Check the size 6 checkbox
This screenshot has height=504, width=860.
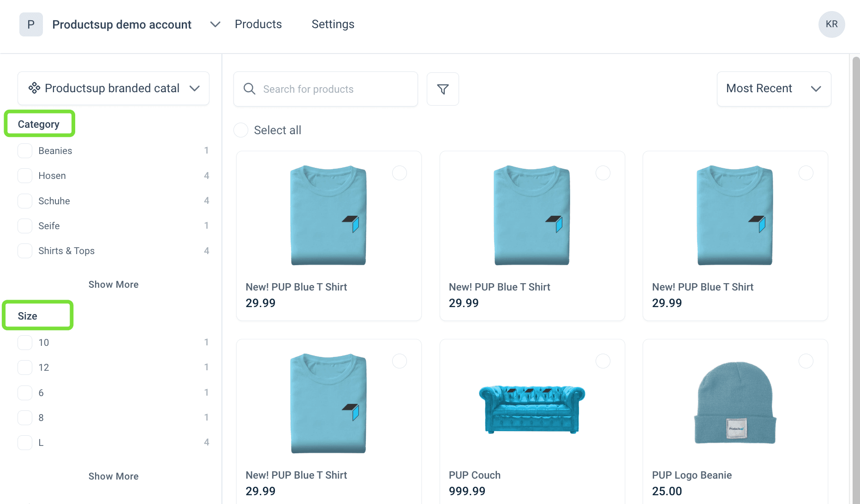[25, 393]
